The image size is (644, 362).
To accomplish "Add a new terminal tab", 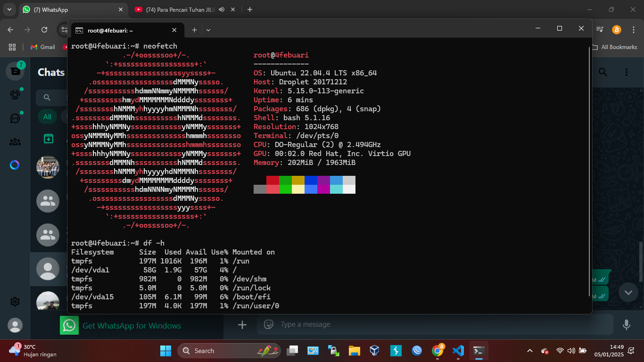I will pyautogui.click(x=194, y=30).
